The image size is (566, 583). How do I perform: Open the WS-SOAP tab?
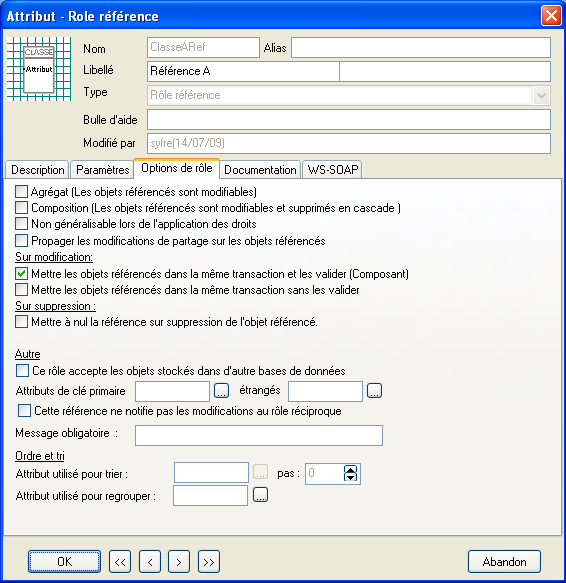pyautogui.click(x=332, y=170)
